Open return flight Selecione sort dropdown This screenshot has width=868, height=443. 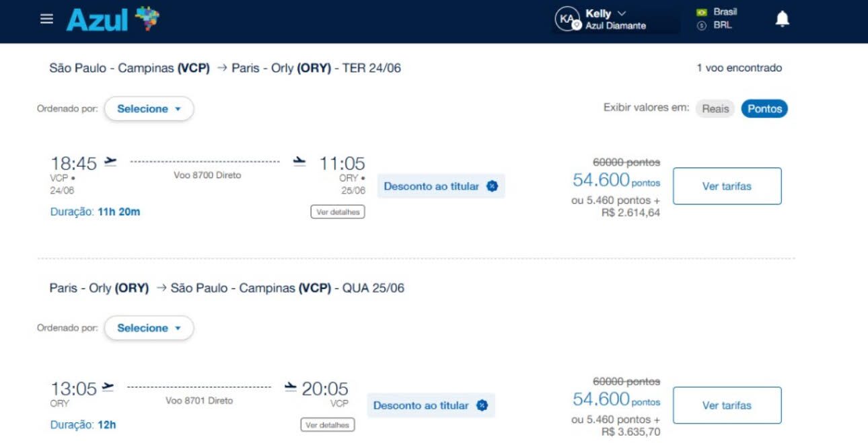tap(149, 328)
